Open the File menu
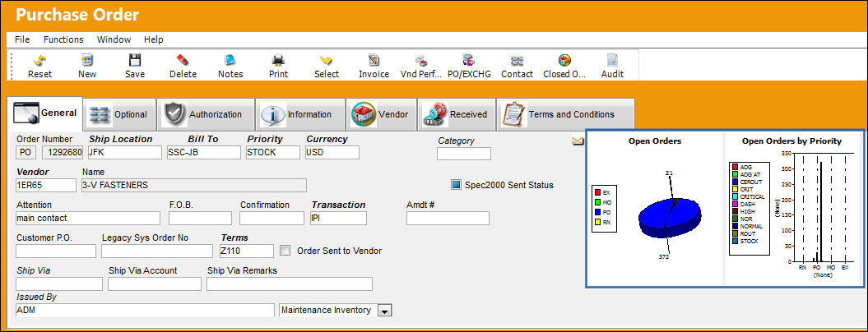 [22, 39]
